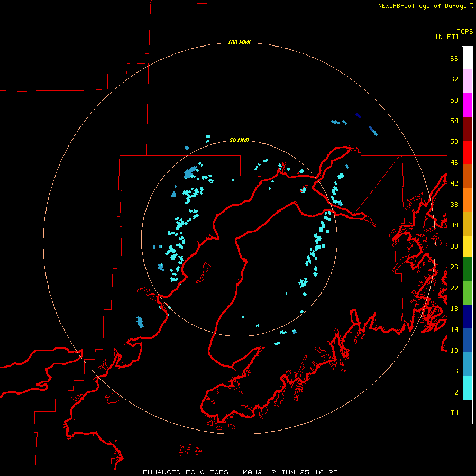The image size is (476, 476).
Task: Click the dark red 50 kft swatch
Action: [x=467, y=129]
